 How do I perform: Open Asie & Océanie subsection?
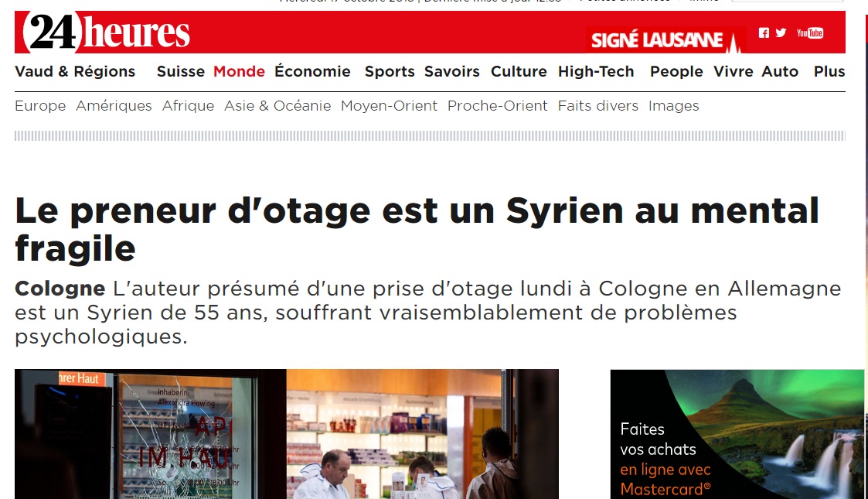point(277,106)
